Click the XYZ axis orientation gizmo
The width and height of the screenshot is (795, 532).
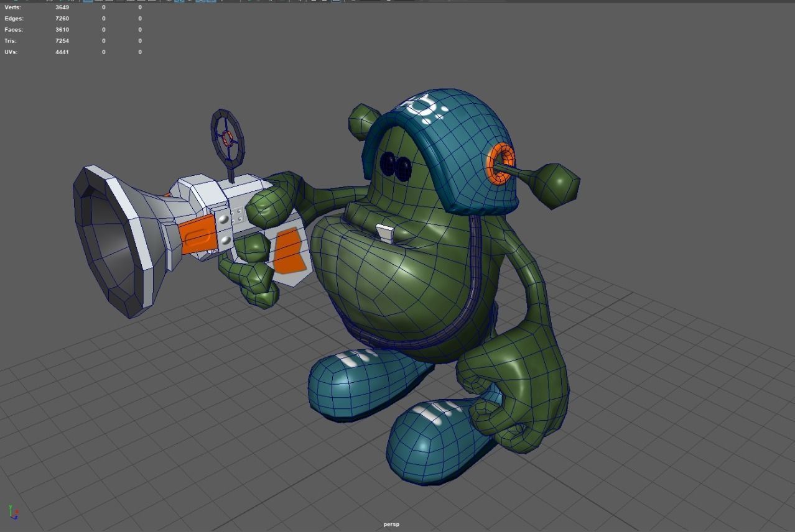click(13, 513)
